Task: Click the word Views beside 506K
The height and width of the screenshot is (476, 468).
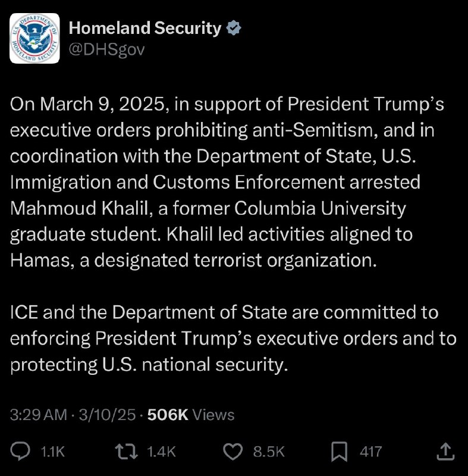Action: [x=214, y=415]
